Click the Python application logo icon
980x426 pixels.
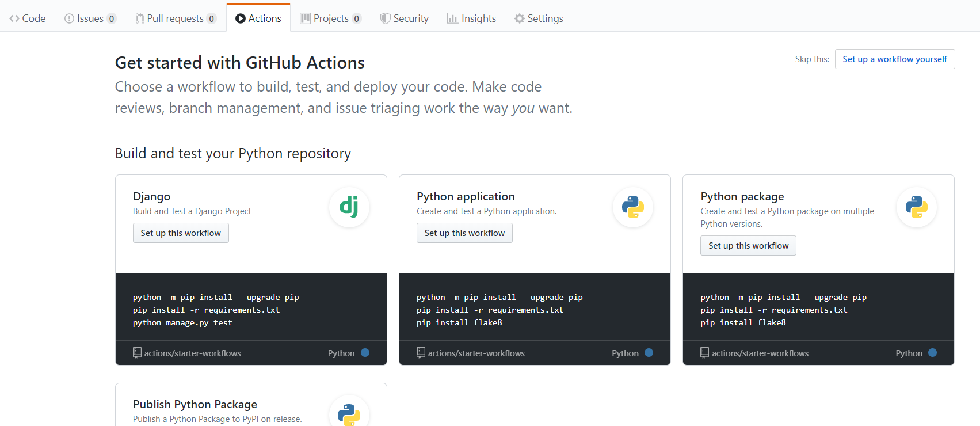tap(632, 207)
